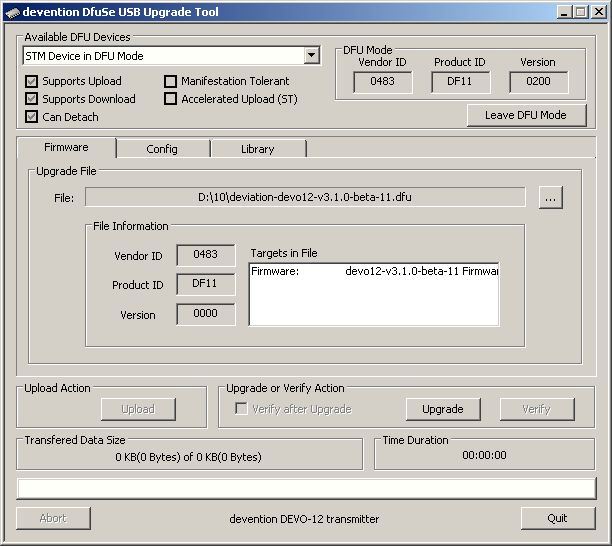Click the File Information Vendor ID field
612x546 pixels.
tap(206, 255)
